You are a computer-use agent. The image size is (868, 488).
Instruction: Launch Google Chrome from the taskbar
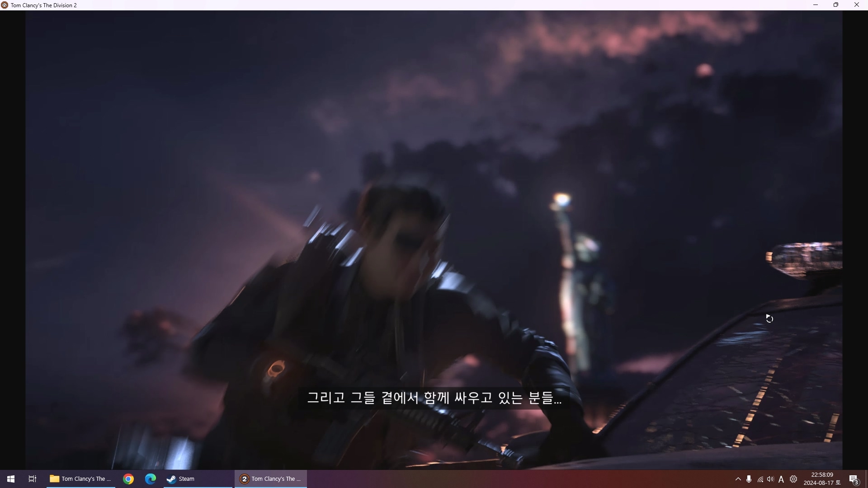128,479
